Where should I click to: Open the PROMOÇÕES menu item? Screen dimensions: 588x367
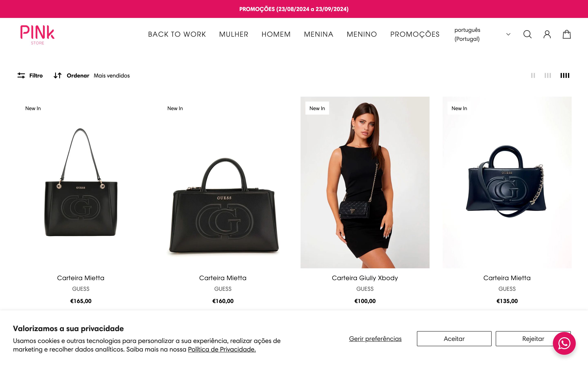point(415,34)
